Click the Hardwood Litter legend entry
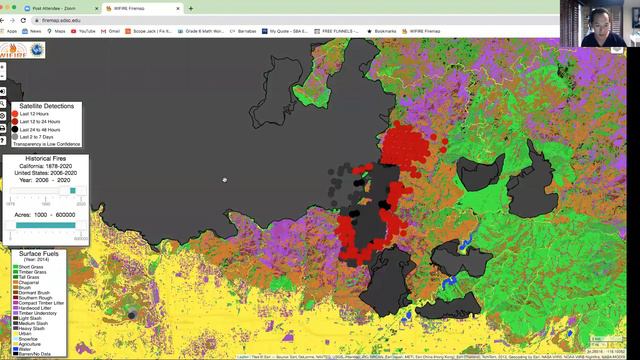The image size is (640, 360). pyautogui.click(x=32, y=308)
